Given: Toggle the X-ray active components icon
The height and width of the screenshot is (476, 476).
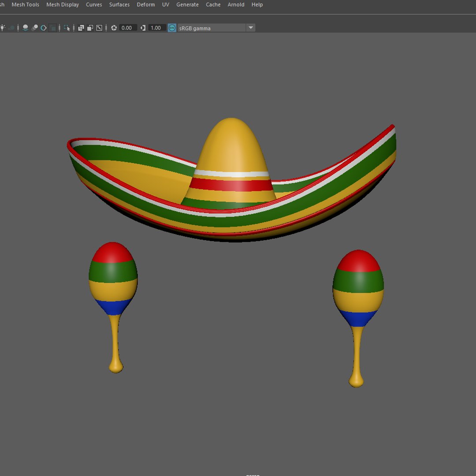Looking at the screenshot, I should pyautogui.click(x=90, y=28).
